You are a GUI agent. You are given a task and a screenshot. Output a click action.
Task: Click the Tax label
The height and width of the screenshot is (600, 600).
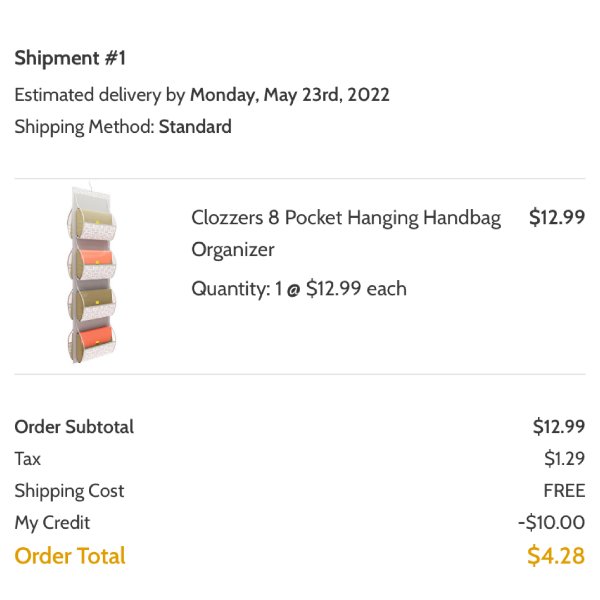(28, 459)
